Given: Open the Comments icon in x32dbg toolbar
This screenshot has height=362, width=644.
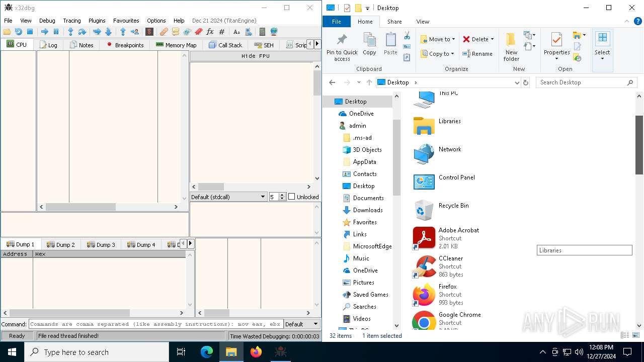Looking at the screenshot, I should click(x=175, y=32).
